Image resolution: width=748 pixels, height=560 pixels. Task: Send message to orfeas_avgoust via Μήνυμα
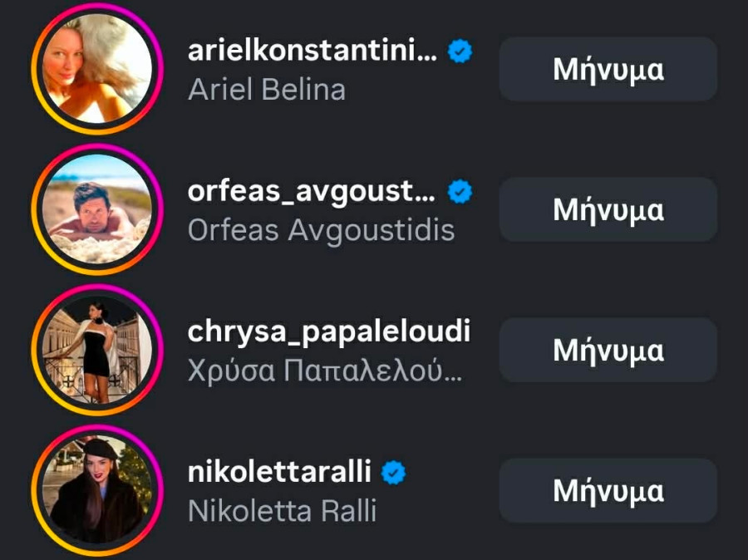(x=608, y=209)
